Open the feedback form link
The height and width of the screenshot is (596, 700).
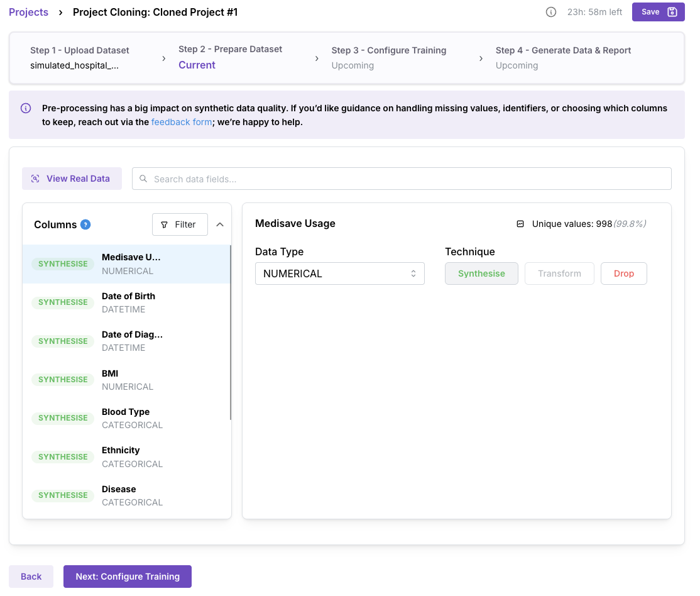click(182, 122)
